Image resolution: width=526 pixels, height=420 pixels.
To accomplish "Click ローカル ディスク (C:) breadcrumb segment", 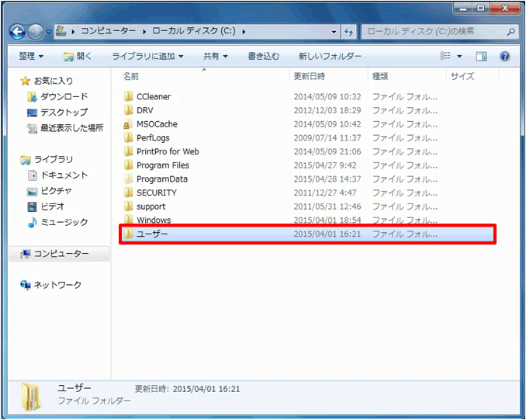I will tap(194, 31).
